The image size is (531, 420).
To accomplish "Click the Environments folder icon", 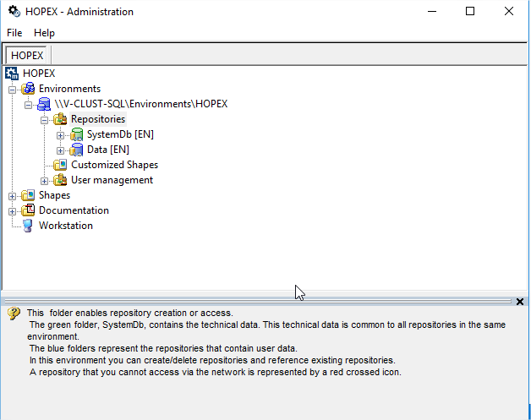I will pos(28,89).
